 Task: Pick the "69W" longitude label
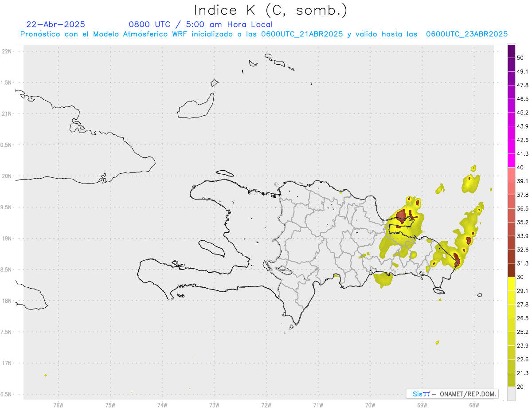(x=422, y=405)
